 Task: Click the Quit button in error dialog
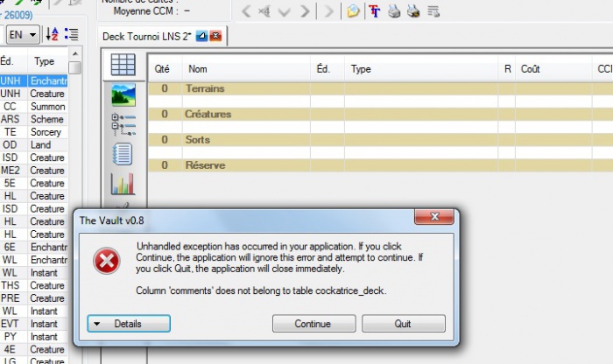(x=403, y=324)
